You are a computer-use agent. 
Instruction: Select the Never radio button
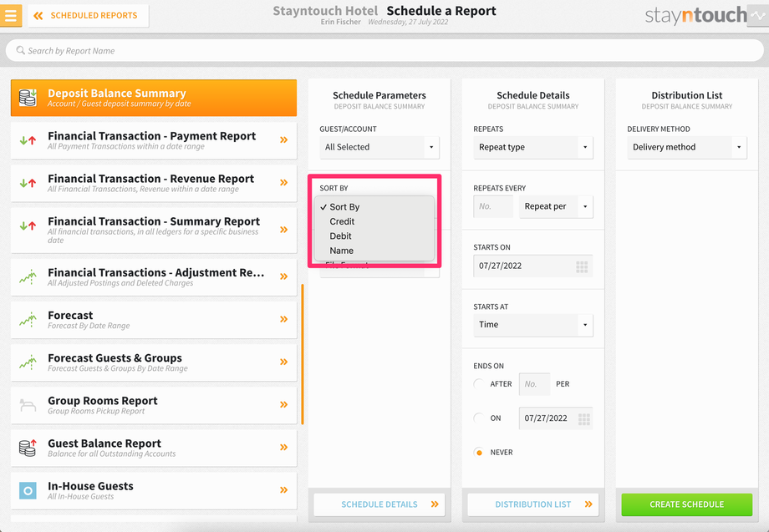pyautogui.click(x=479, y=452)
